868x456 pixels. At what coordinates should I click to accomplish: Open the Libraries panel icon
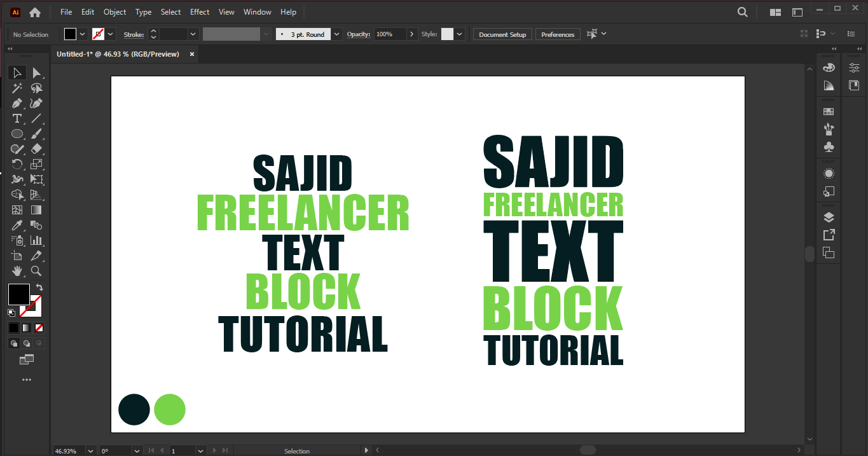tap(854, 85)
